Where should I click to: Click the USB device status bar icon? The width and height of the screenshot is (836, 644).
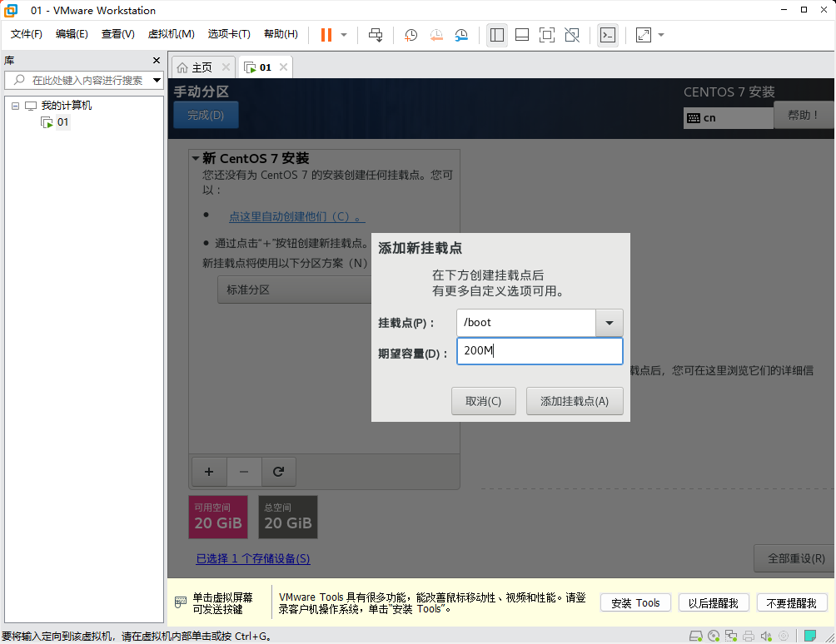pos(784,636)
